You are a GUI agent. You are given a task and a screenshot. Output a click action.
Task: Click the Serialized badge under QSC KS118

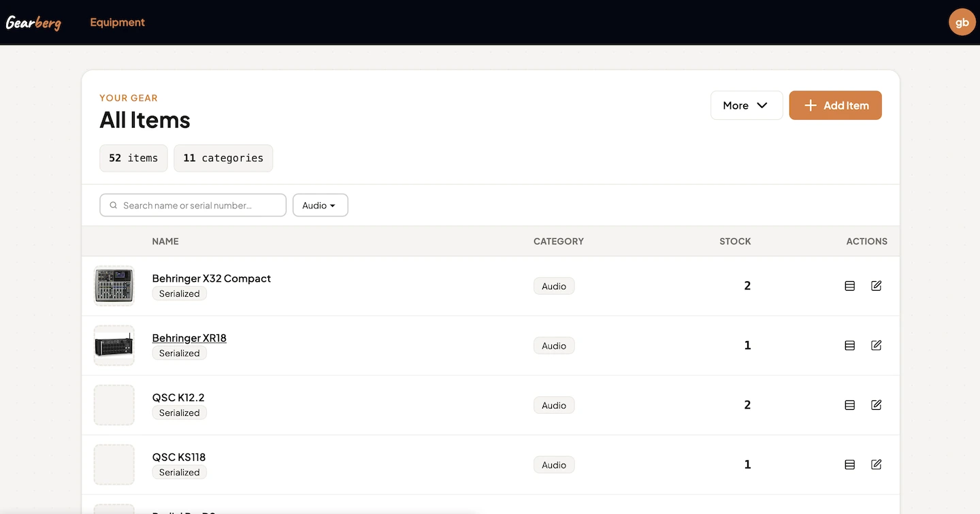coord(179,472)
